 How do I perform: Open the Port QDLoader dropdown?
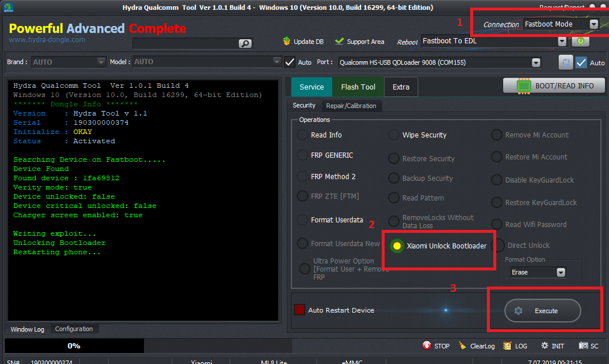(x=536, y=62)
